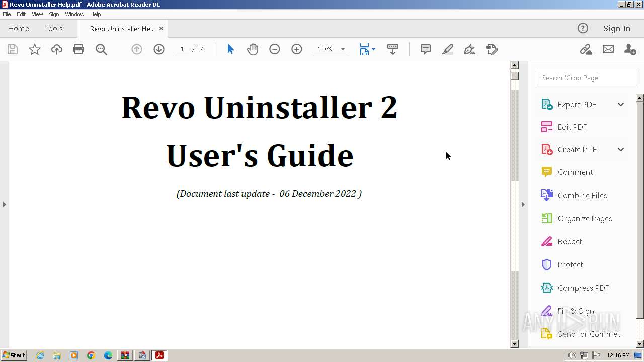Open Chrome from taskbar

point(91,355)
